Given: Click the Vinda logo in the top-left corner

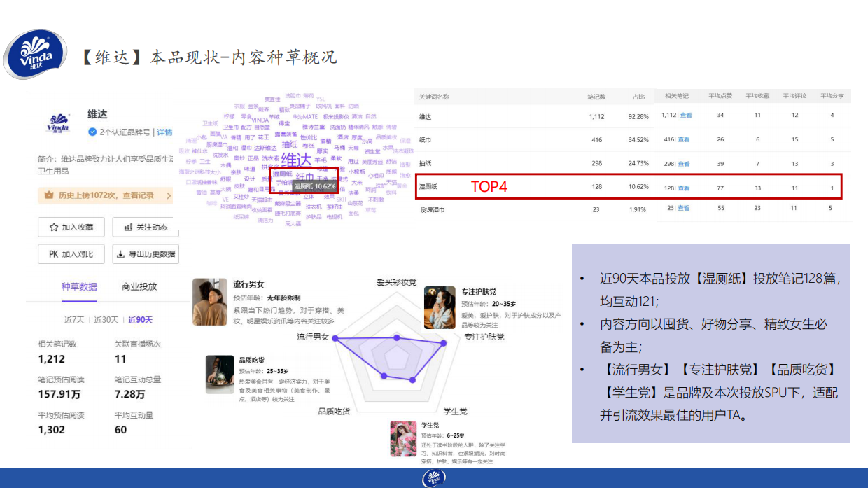Looking at the screenshot, I should click(35, 55).
